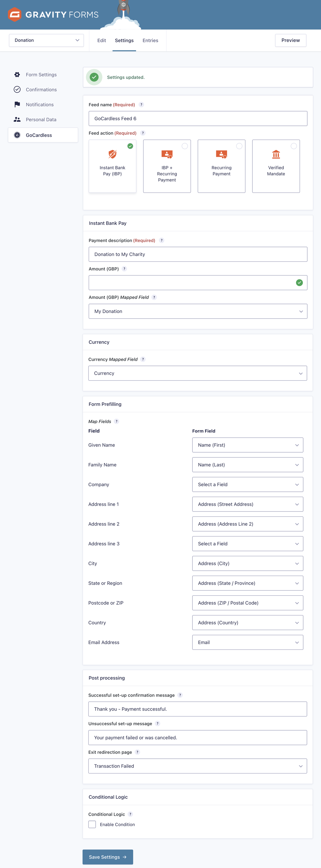
Task: Open Address line 2 field dropdown
Action: coord(248,524)
